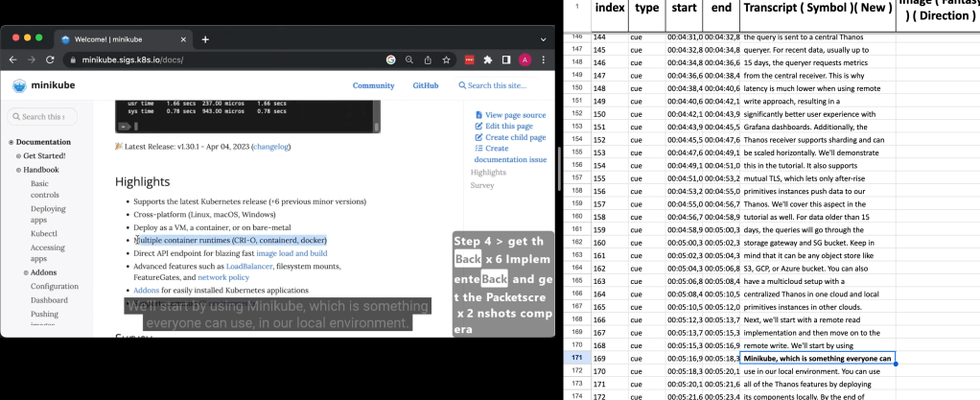980x400 pixels.
Task: Select cell 'Grafana dashboards. Additionally, the'
Action: pos(818,127)
